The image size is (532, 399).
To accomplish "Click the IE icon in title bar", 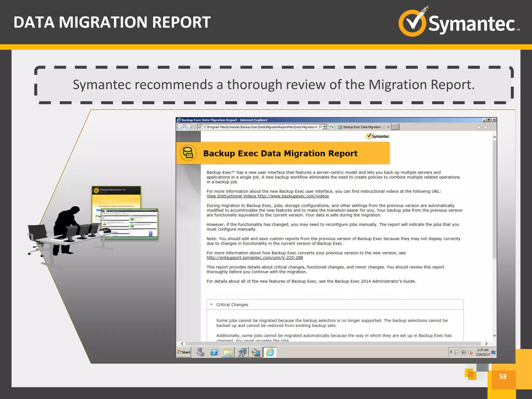I will click(179, 120).
